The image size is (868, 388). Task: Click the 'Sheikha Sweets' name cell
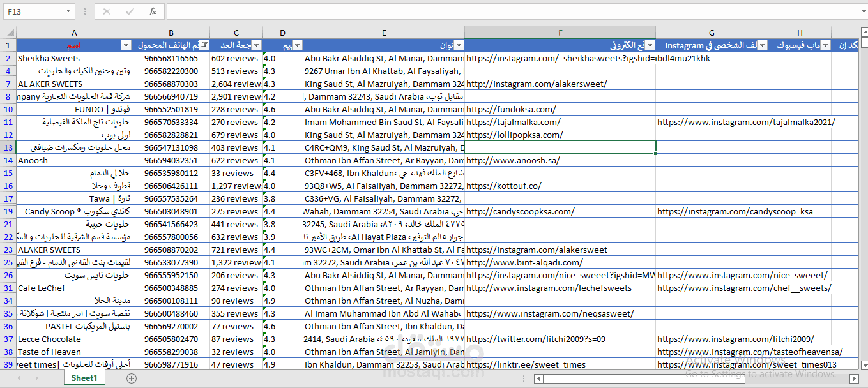[74, 58]
